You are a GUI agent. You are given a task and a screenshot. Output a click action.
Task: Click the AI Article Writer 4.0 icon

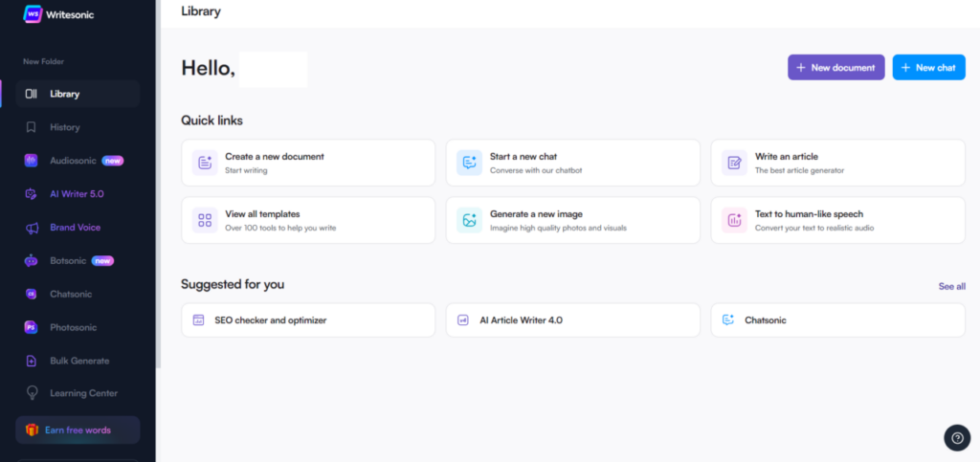click(x=463, y=320)
